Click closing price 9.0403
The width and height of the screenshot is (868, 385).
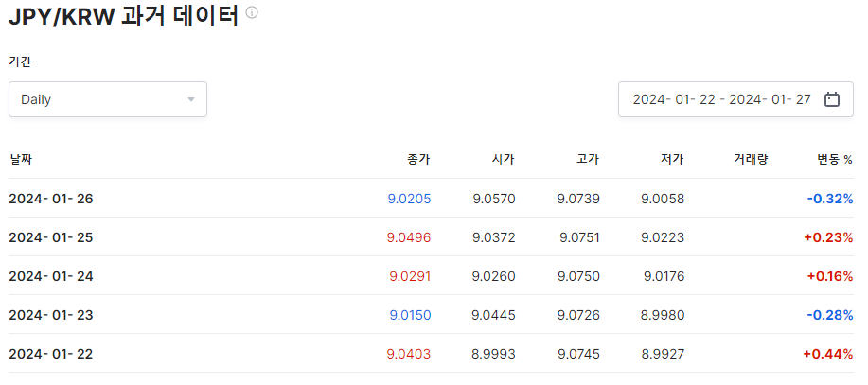coord(409,354)
